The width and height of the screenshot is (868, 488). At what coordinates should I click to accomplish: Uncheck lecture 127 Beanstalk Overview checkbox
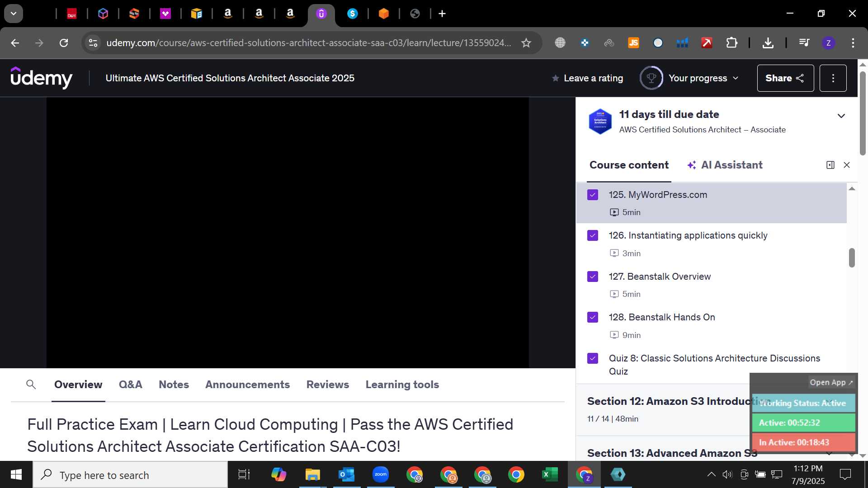[x=593, y=277]
